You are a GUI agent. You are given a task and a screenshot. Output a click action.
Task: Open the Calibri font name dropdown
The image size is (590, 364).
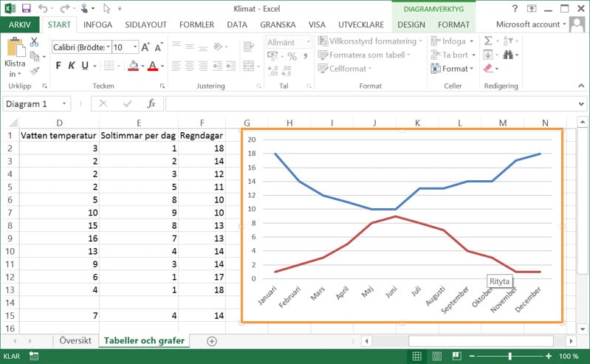tap(109, 47)
